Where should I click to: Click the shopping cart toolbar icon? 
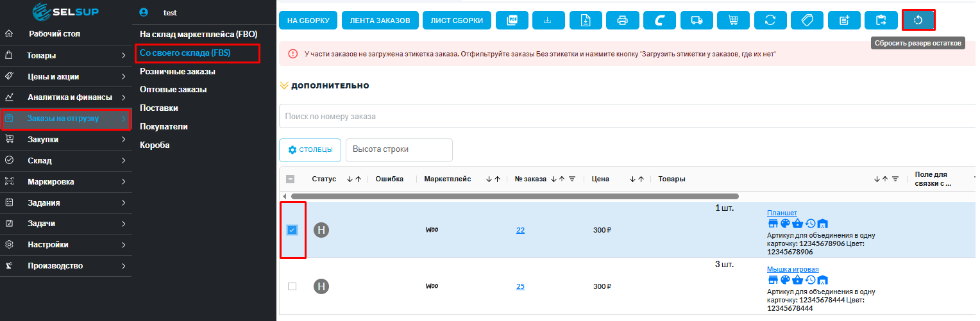tap(734, 21)
